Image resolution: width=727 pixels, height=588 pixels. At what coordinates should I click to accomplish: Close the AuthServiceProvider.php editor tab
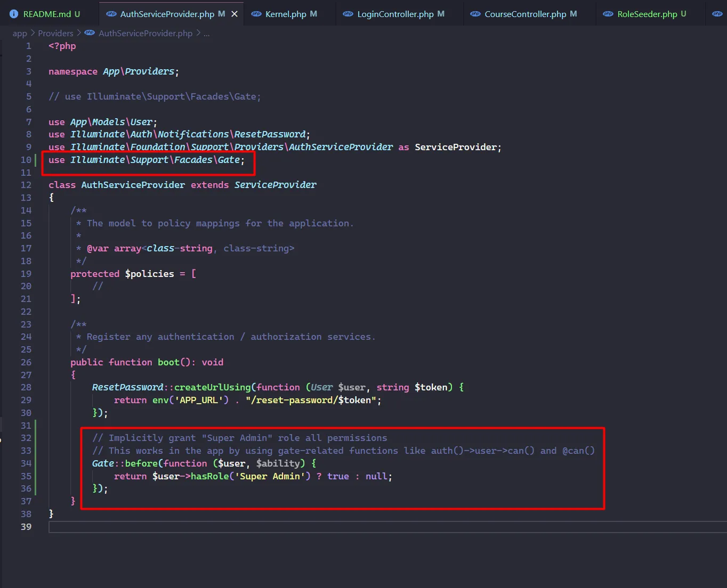(235, 14)
